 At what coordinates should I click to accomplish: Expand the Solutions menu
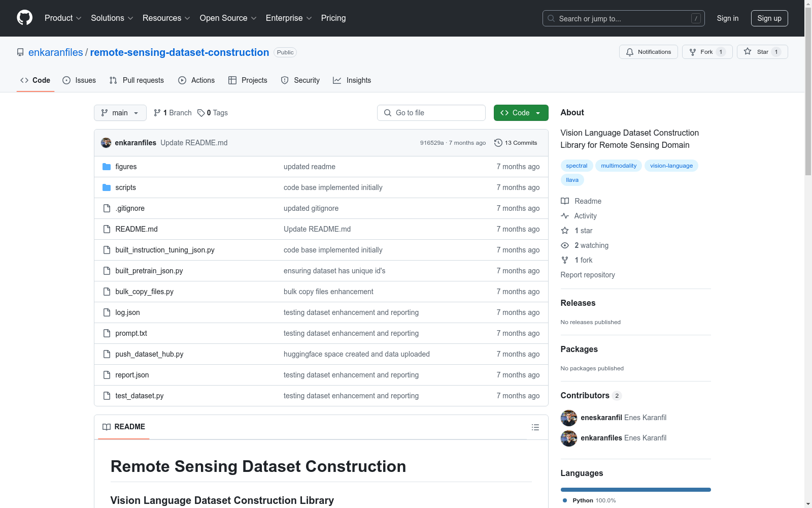pyautogui.click(x=112, y=18)
